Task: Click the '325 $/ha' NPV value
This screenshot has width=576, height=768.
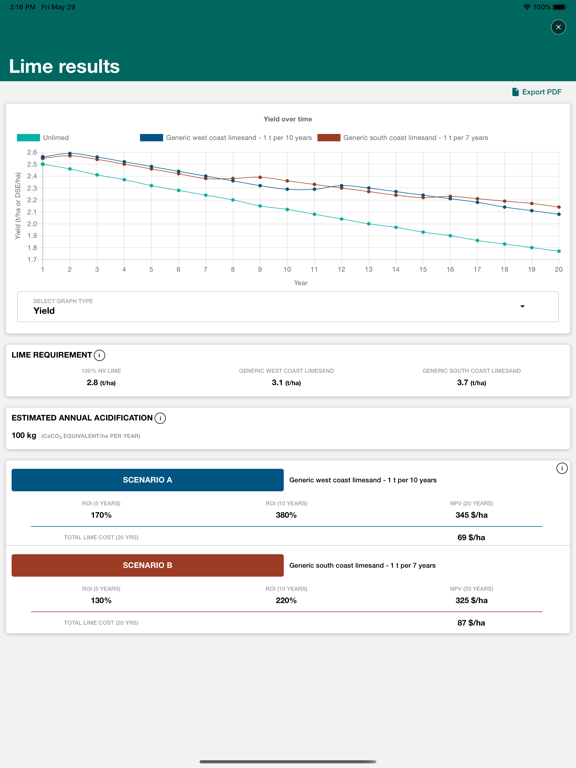Action: pos(471,600)
